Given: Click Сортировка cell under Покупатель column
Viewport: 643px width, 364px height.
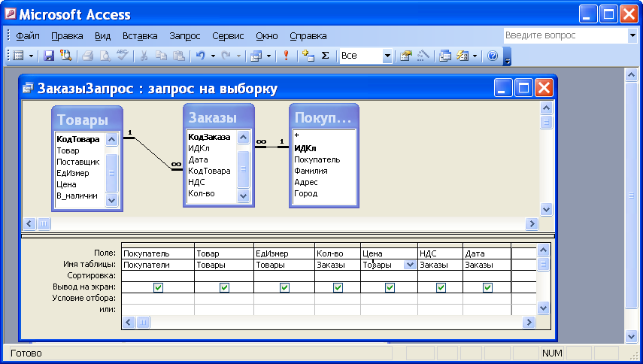Looking at the screenshot, I should [158, 276].
